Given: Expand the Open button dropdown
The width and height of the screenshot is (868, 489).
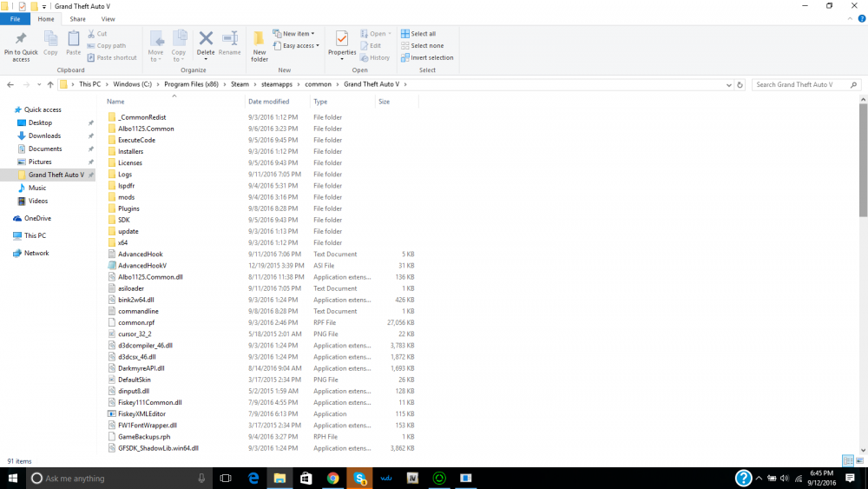Looking at the screenshot, I should 390,34.
